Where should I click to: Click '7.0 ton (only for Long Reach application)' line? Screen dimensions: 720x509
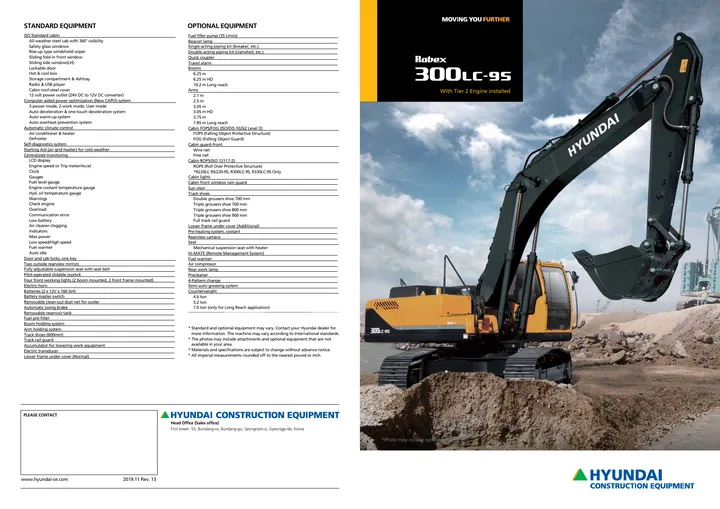[x=231, y=307]
